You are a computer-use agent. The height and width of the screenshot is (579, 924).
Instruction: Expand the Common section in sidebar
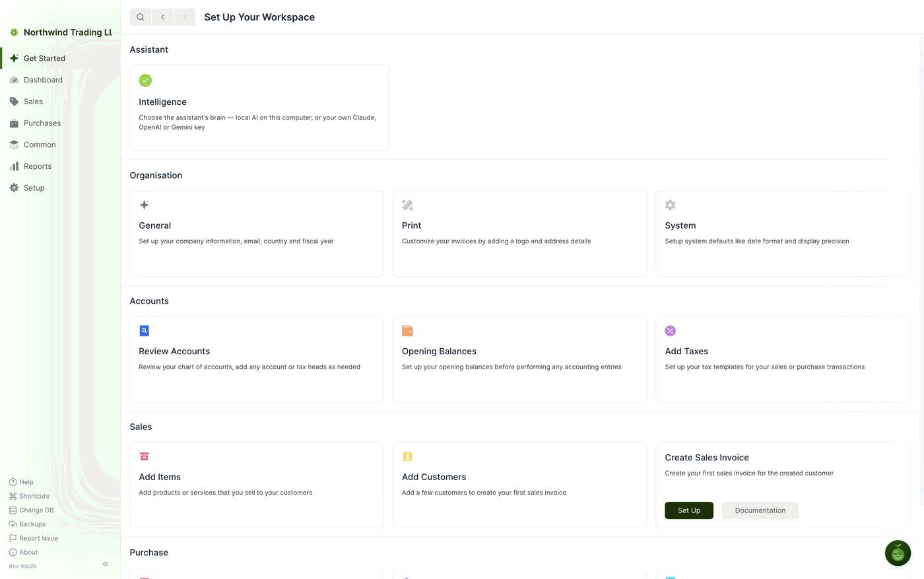click(61, 144)
